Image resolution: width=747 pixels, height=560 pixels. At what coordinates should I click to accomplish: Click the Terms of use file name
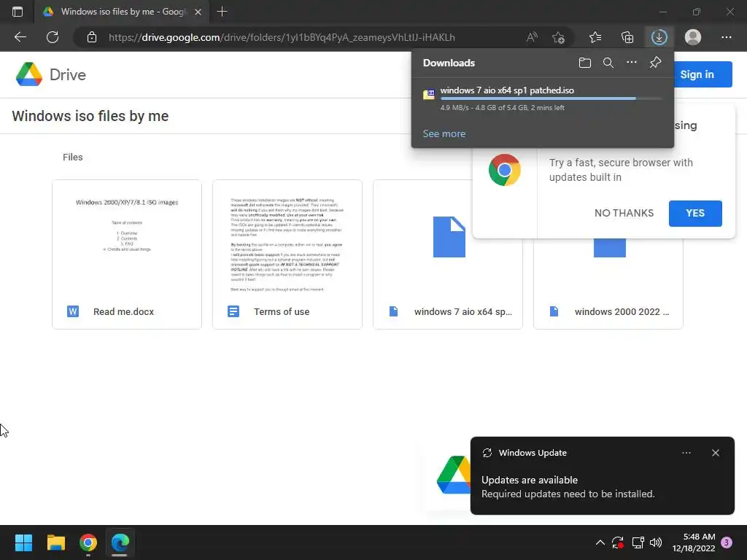282,311
